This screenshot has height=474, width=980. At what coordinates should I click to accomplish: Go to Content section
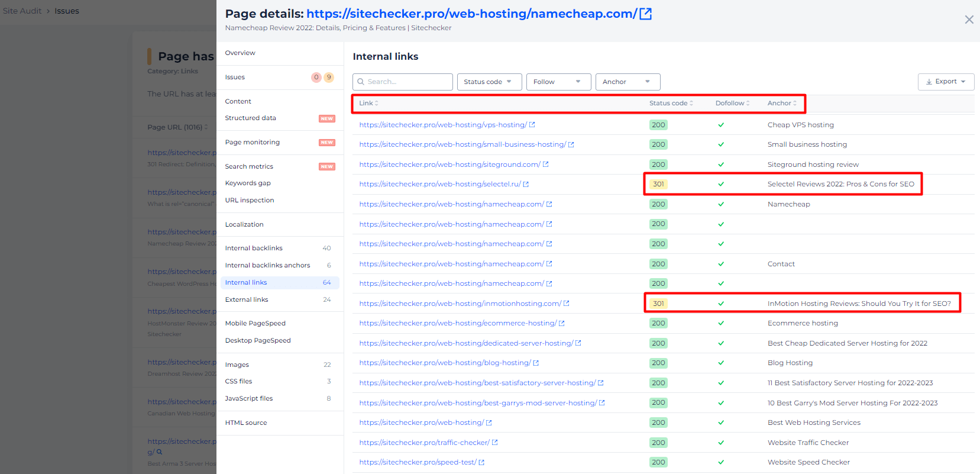point(238,101)
